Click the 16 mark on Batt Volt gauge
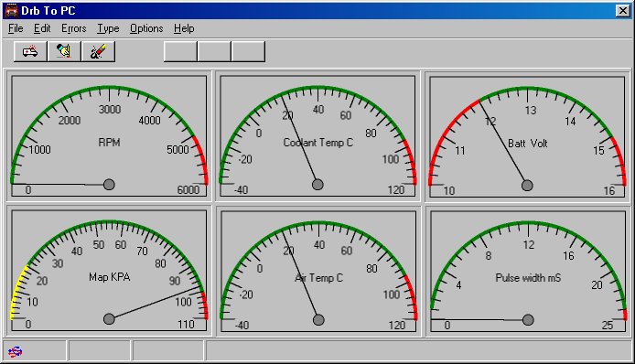635x364 pixels. pos(609,191)
